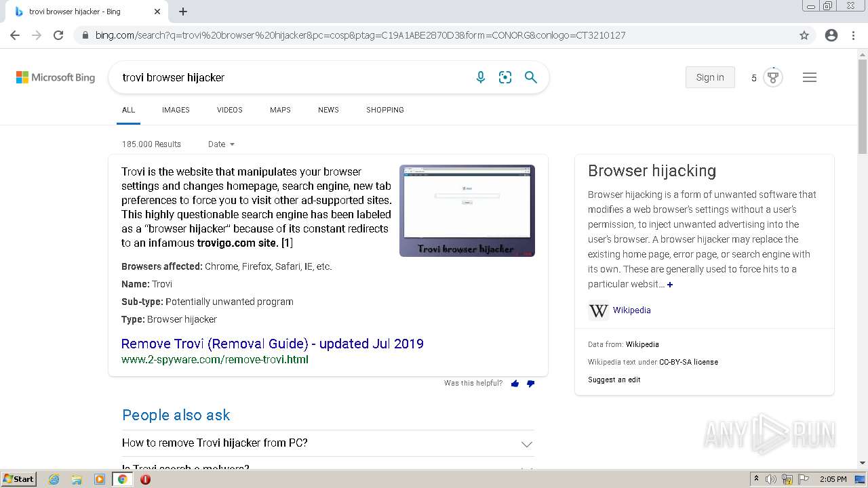Click the Wikipedia W logo
Image resolution: width=868 pixels, height=488 pixels.
598,310
